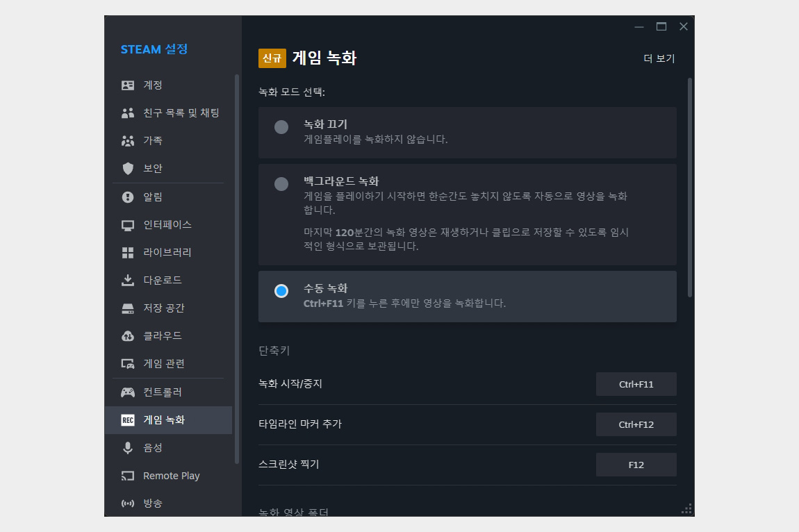Image resolution: width=799 pixels, height=532 pixels.
Task: Click the sidebar vertical scrollbar
Action: click(236, 269)
